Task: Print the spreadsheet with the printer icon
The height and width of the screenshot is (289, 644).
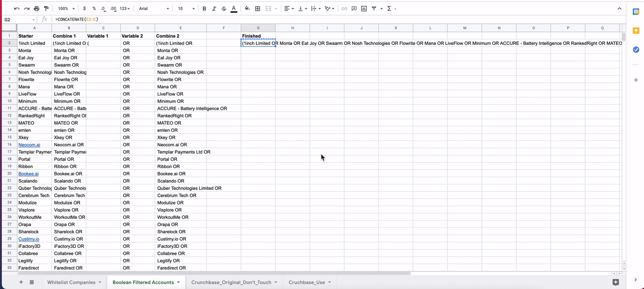Action: [x=36, y=9]
